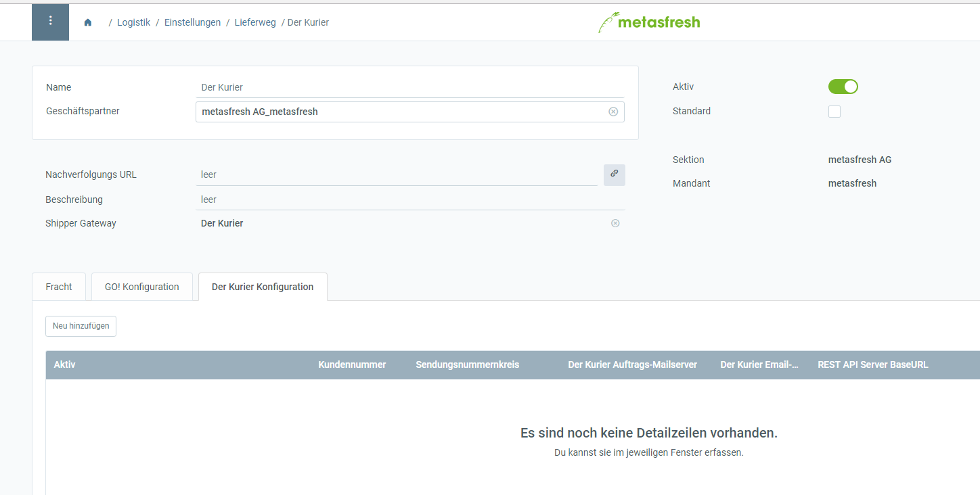The image size is (980, 495).
Task: Open the Nachverfolgungs URL link button
Action: 615,174
